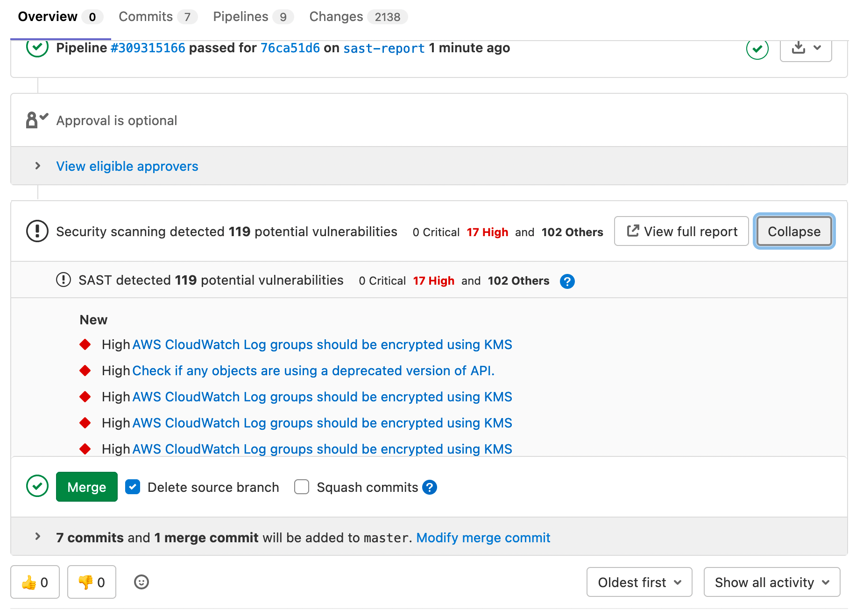The width and height of the screenshot is (863, 616).
Task: Open Modify merge commit link
Action: point(483,537)
